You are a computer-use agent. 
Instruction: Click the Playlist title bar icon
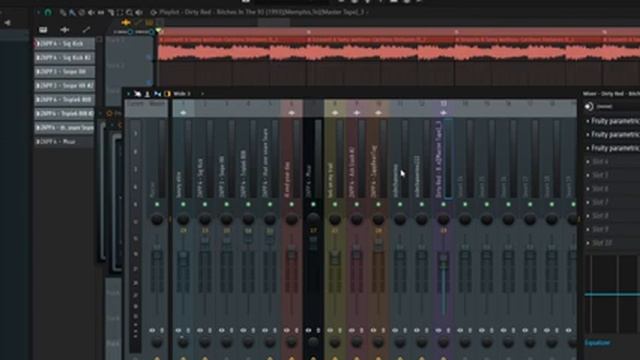click(x=153, y=13)
